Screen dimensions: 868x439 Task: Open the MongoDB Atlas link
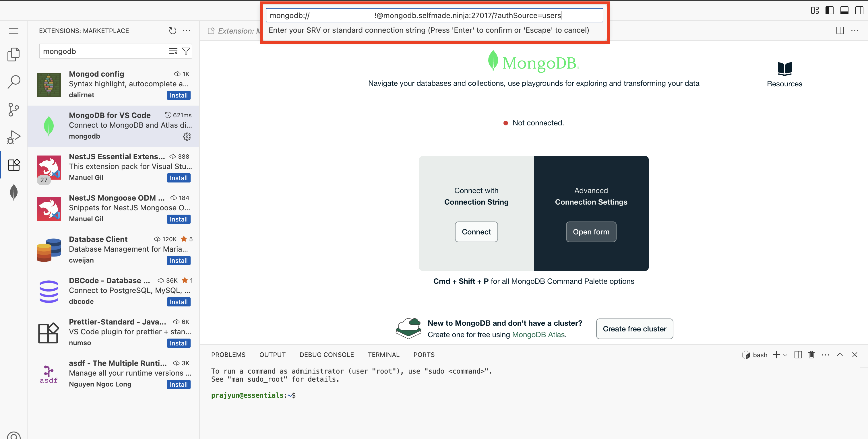coord(538,335)
